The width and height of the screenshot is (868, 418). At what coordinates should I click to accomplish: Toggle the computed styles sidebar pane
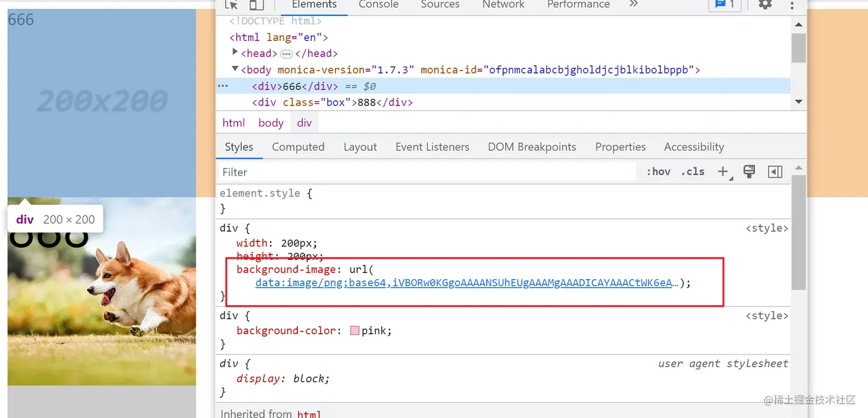pyautogui.click(x=775, y=171)
